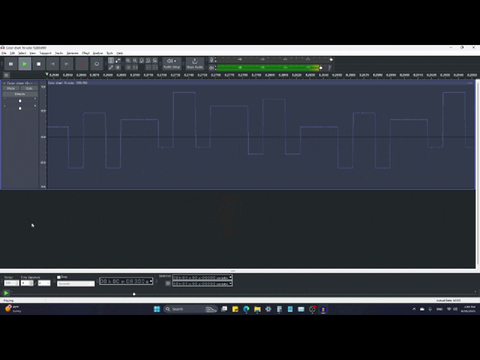Screen dimensions: 480x360
Task: Toggle the Loop button
Action: (x=96, y=64)
